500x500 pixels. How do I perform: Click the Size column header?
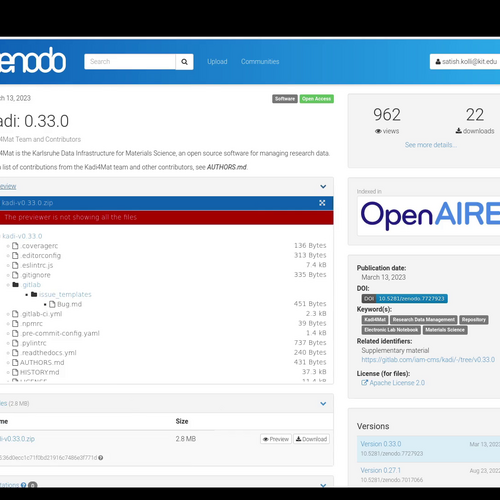182,421
